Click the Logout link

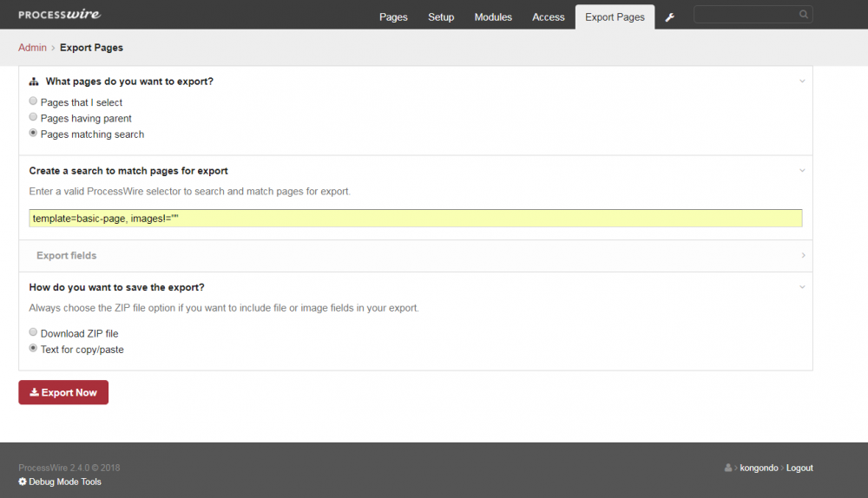coord(799,468)
